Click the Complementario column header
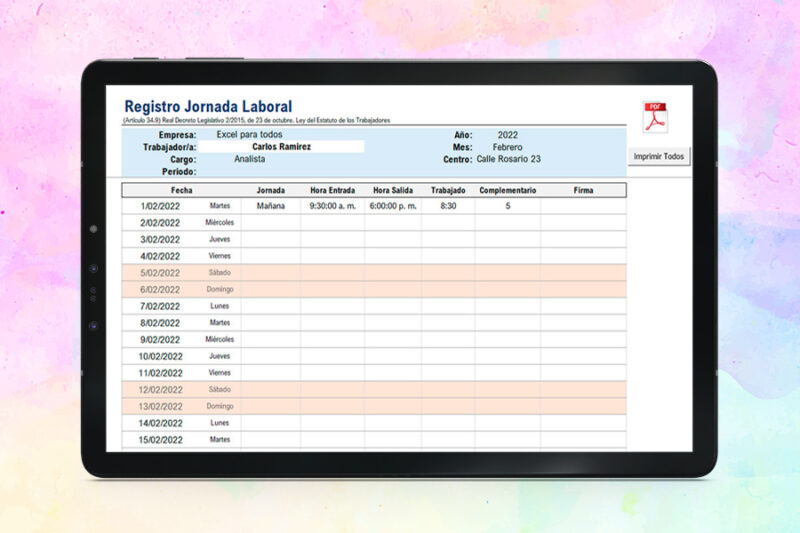The image size is (800, 533). pyautogui.click(x=508, y=190)
